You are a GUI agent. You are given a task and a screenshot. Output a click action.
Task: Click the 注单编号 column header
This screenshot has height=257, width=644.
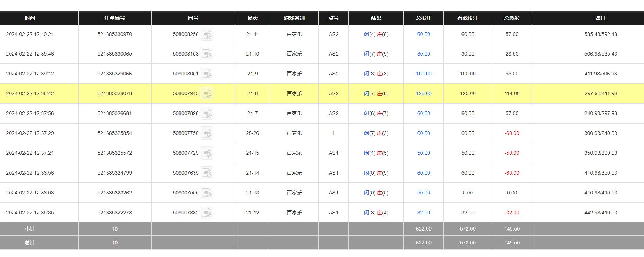[115, 18]
